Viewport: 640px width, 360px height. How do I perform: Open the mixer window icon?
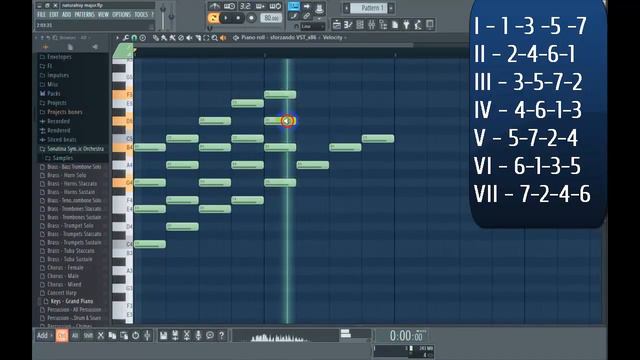(x=371, y=25)
